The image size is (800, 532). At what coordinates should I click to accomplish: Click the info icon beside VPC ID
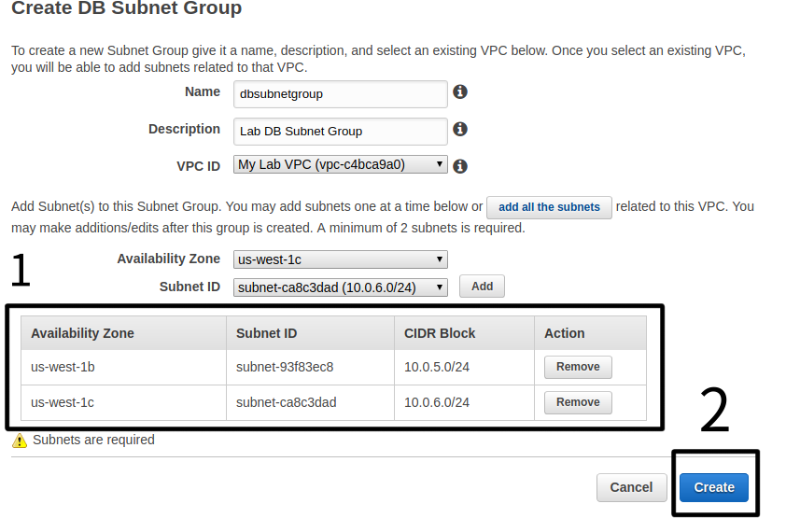coord(459,166)
